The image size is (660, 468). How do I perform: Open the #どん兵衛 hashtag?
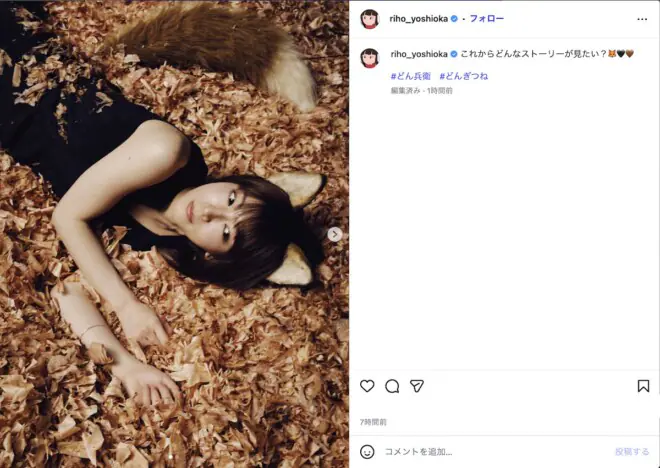pos(410,76)
